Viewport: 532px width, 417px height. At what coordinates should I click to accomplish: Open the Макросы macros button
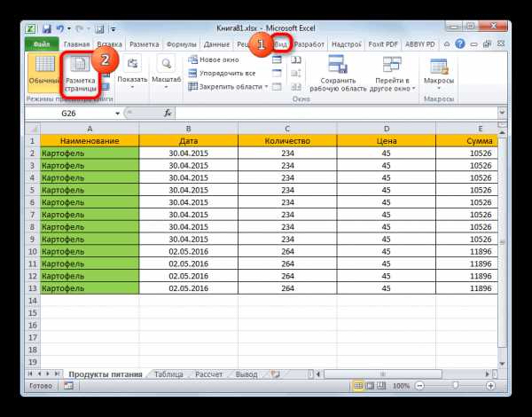coord(439,74)
